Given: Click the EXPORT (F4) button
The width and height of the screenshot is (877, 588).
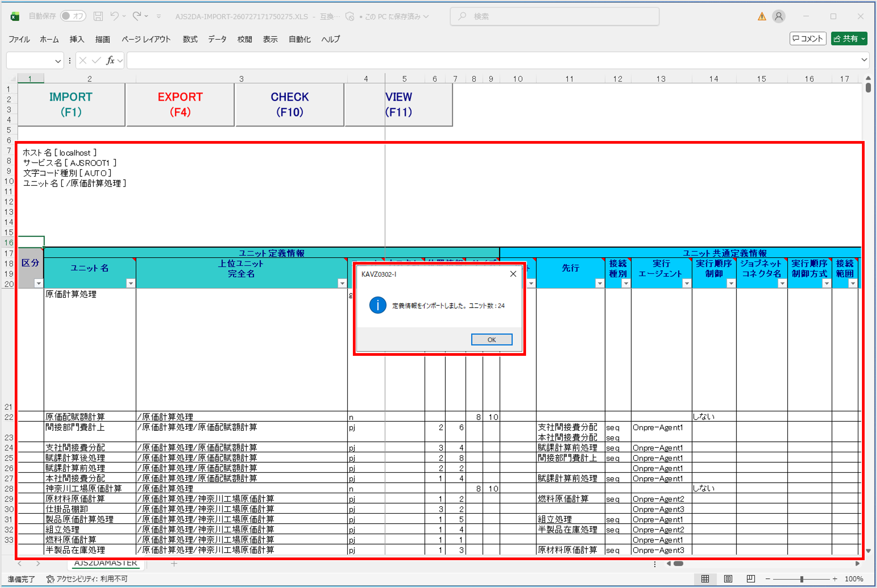Looking at the screenshot, I should (x=180, y=105).
